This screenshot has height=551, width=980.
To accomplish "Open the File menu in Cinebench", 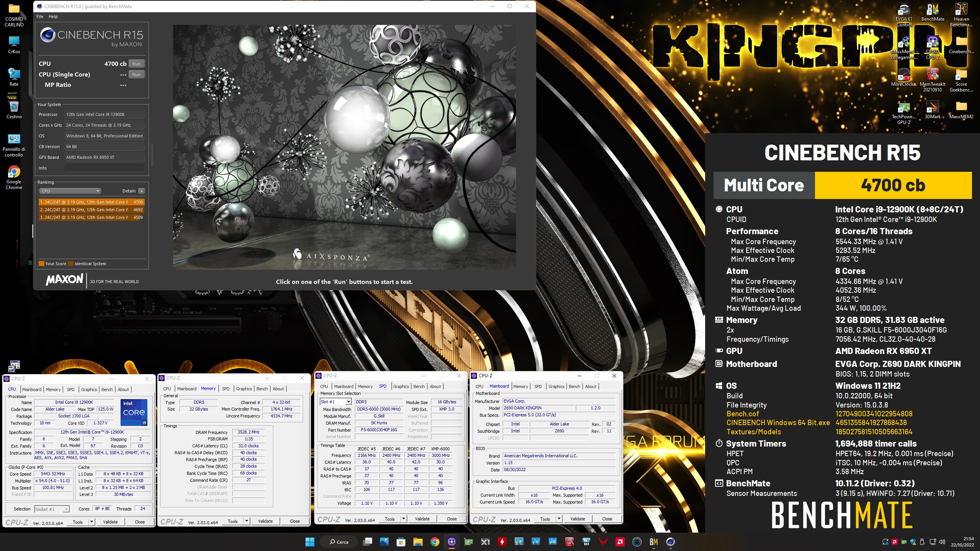I will [x=40, y=16].
